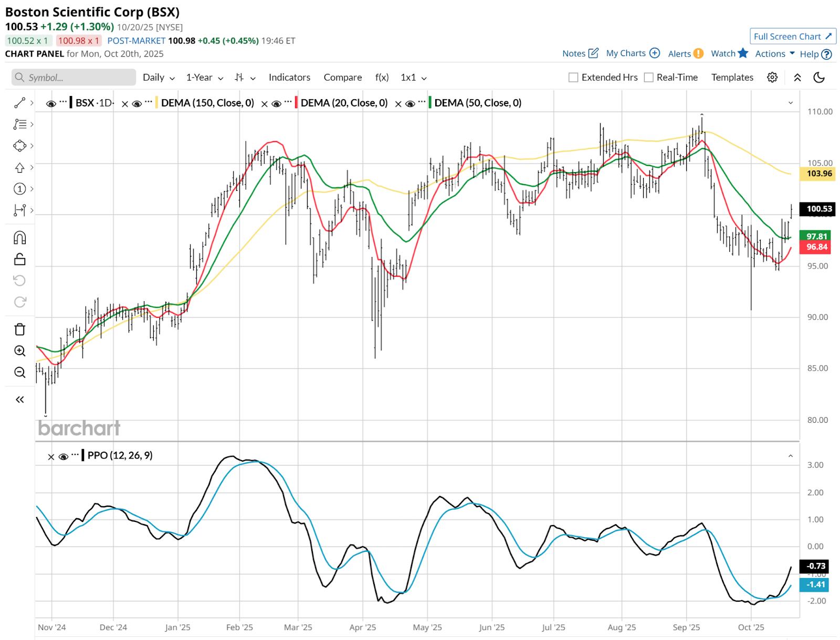Collapse the PPO pane chevron

point(791,456)
